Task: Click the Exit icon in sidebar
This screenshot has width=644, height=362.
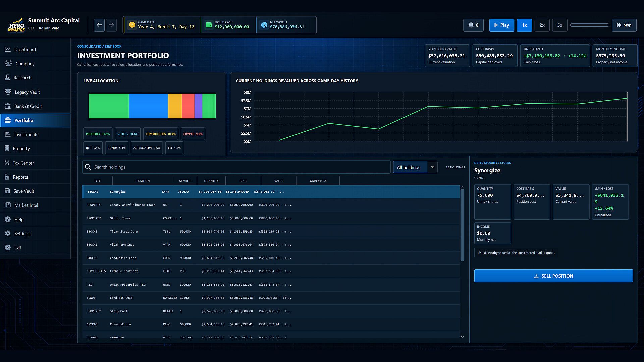Action: (x=8, y=248)
